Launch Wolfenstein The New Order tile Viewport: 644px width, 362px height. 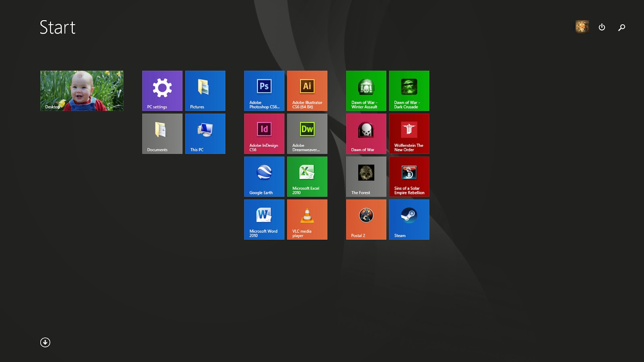tap(409, 134)
